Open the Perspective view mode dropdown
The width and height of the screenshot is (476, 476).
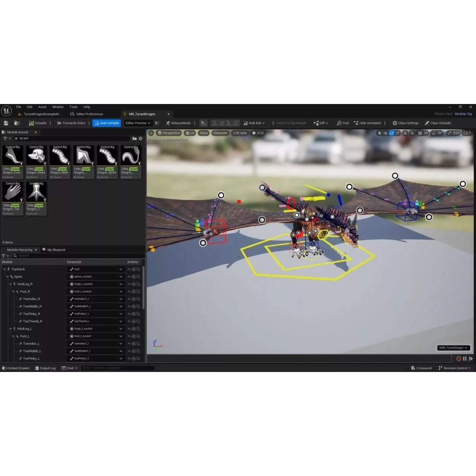click(169, 133)
